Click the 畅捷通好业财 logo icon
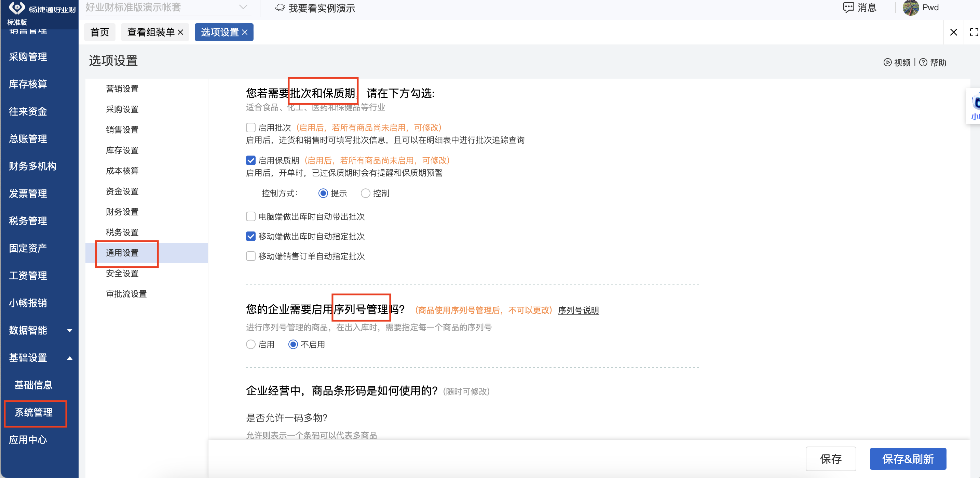Image resolution: width=980 pixels, height=478 pixels. click(17, 8)
